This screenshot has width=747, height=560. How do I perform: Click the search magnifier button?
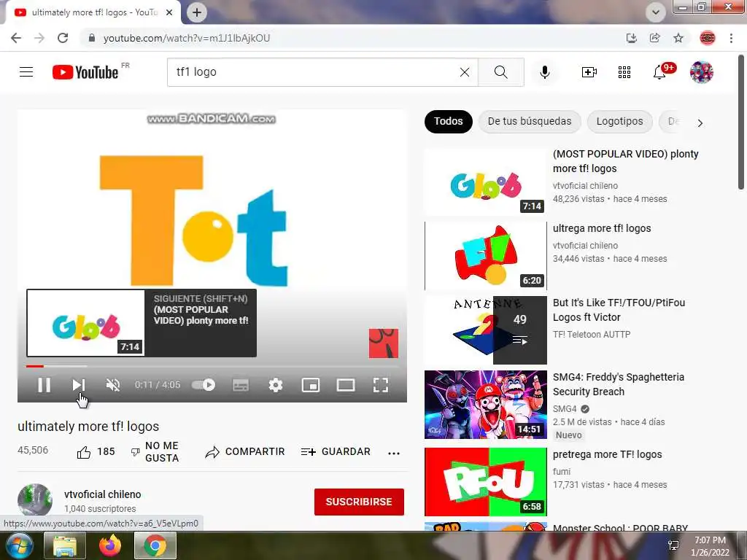tap(500, 72)
